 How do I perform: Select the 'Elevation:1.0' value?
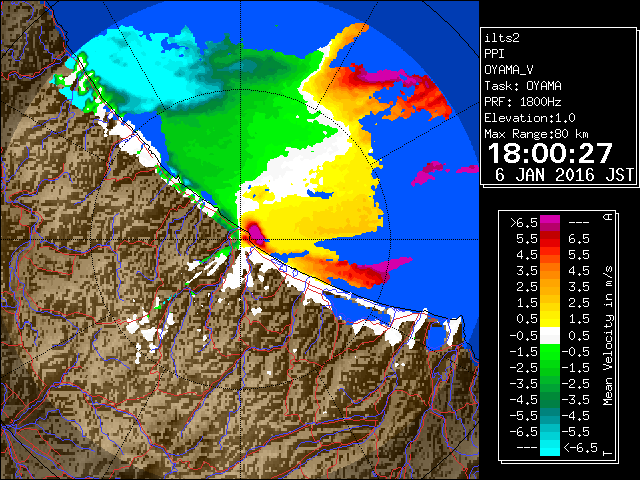(x=530, y=118)
